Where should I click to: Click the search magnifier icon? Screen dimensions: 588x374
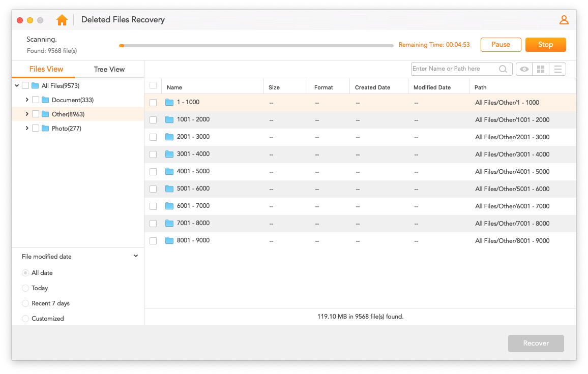pos(503,69)
